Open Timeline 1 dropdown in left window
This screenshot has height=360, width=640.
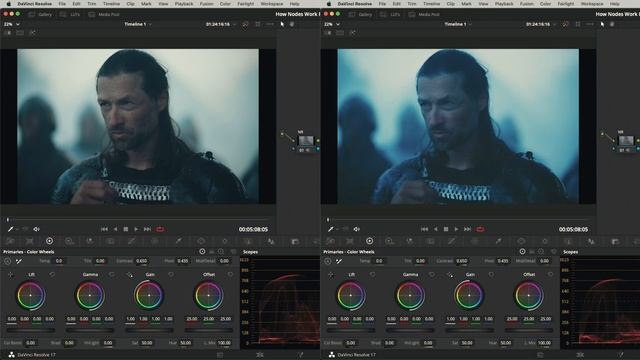pos(138,24)
